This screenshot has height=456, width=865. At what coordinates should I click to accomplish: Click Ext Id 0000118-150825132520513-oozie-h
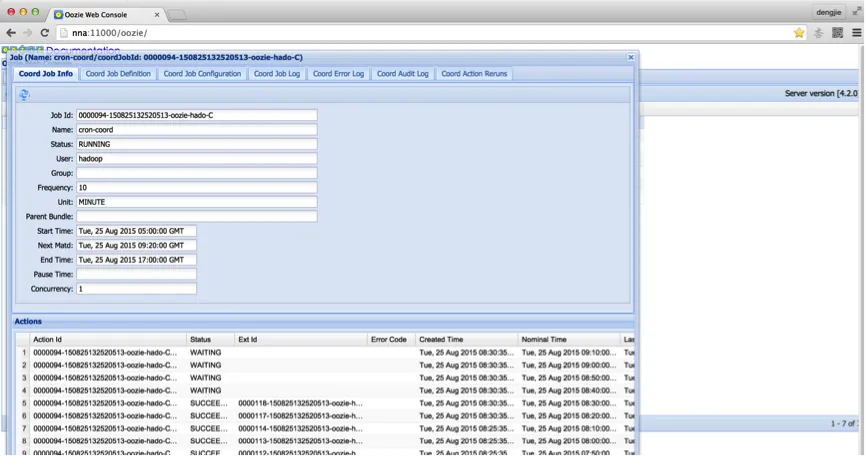pos(300,403)
